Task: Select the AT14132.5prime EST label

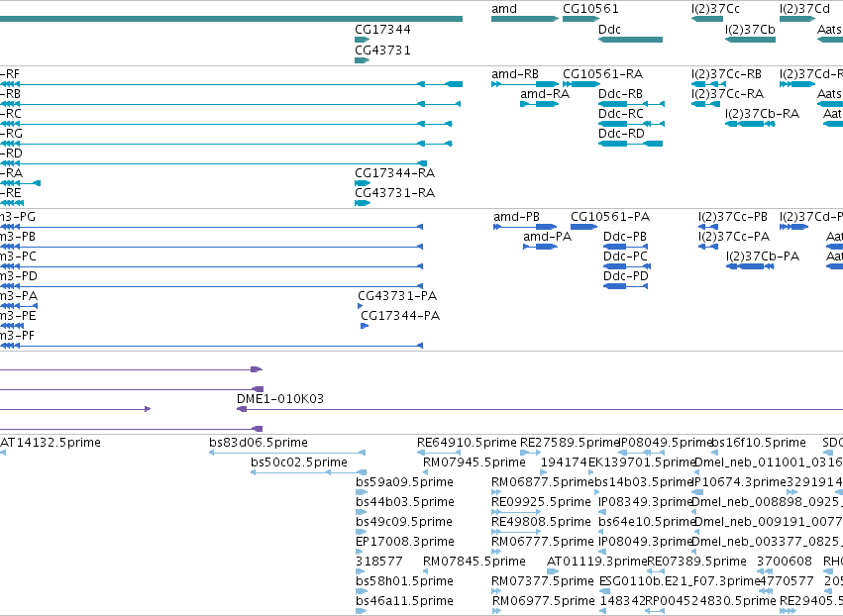Action: click(51, 443)
